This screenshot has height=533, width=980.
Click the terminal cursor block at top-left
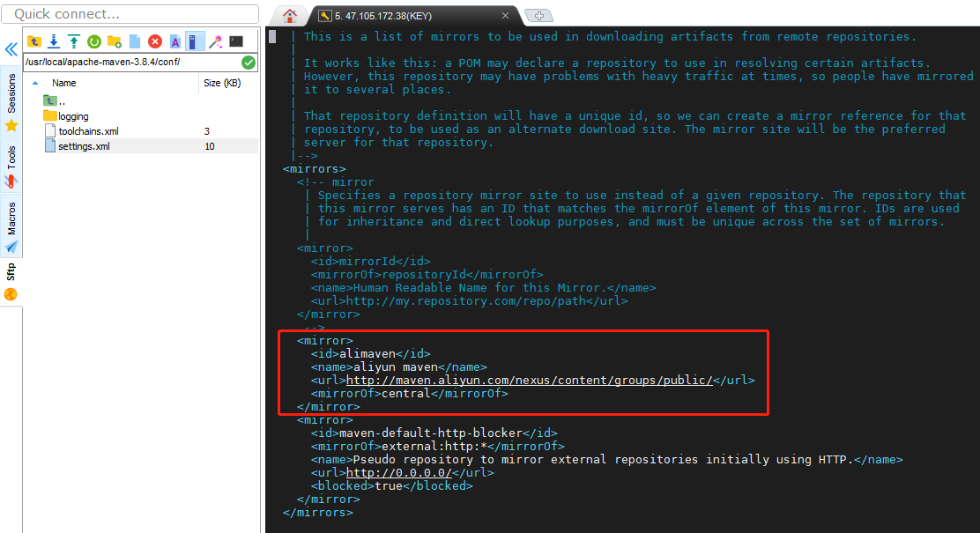[x=272, y=37]
